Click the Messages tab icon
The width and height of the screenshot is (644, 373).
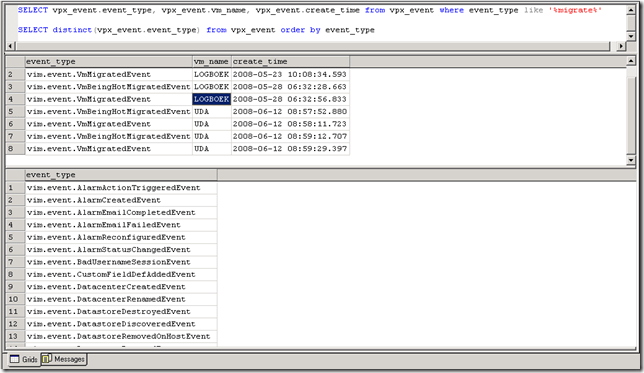pyautogui.click(x=47, y=359)
